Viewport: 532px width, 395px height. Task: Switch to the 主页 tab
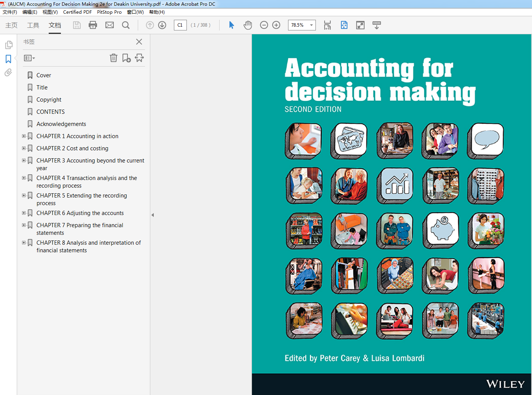tap(11, 25)
